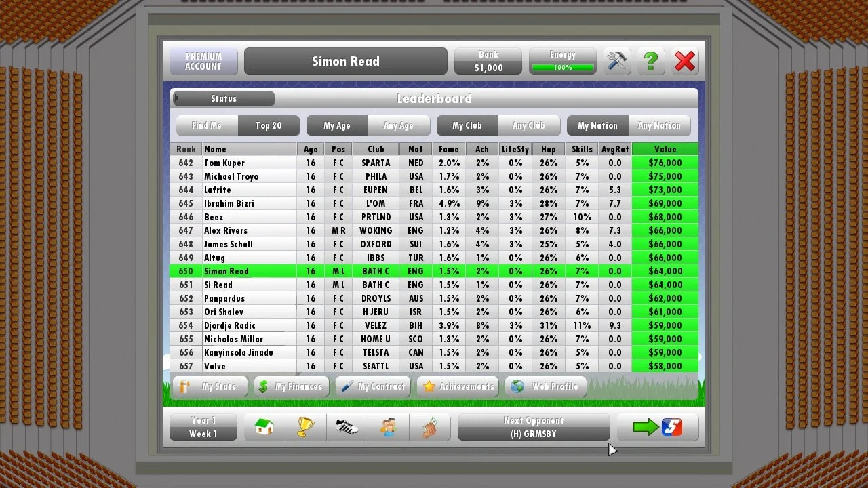Click the Energy progress bar
868x488 pixels.
[x=563, y=68]
